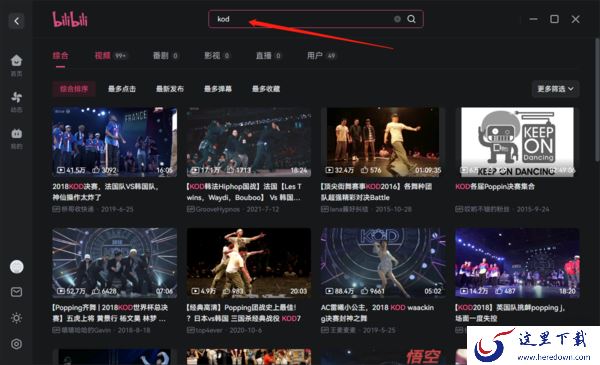
Task: Open the KOD韩法Hiphop团战 video thumbnail
Action: point(249,142)
